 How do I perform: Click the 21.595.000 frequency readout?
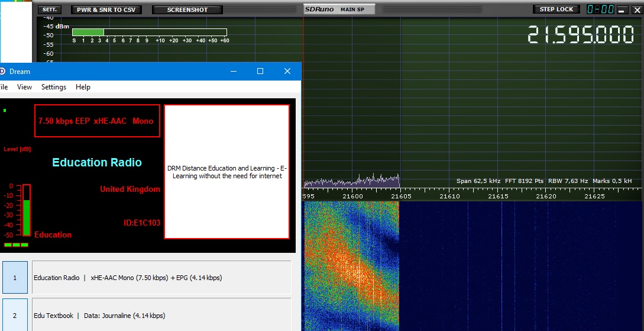point(580,35)
